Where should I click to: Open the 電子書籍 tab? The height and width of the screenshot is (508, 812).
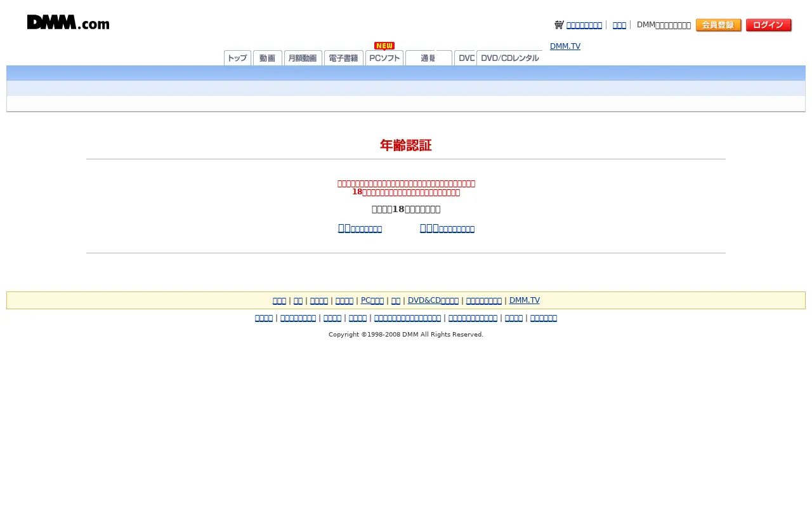344,58
